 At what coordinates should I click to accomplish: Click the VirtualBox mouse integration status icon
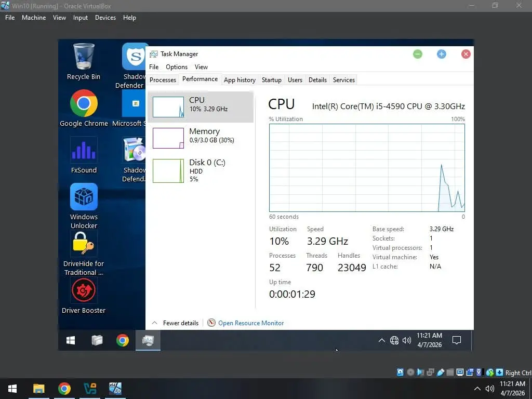coord(489,372)
